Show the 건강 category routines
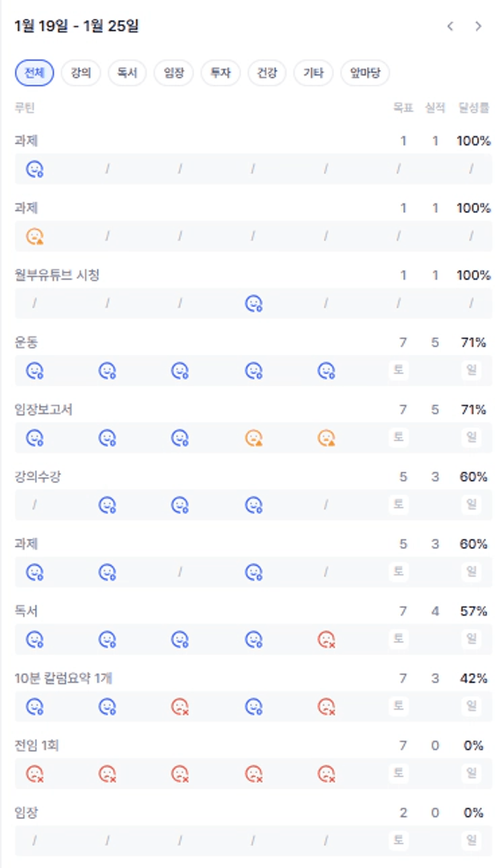The height and width of the screenshot is (868, 500). 267,73
